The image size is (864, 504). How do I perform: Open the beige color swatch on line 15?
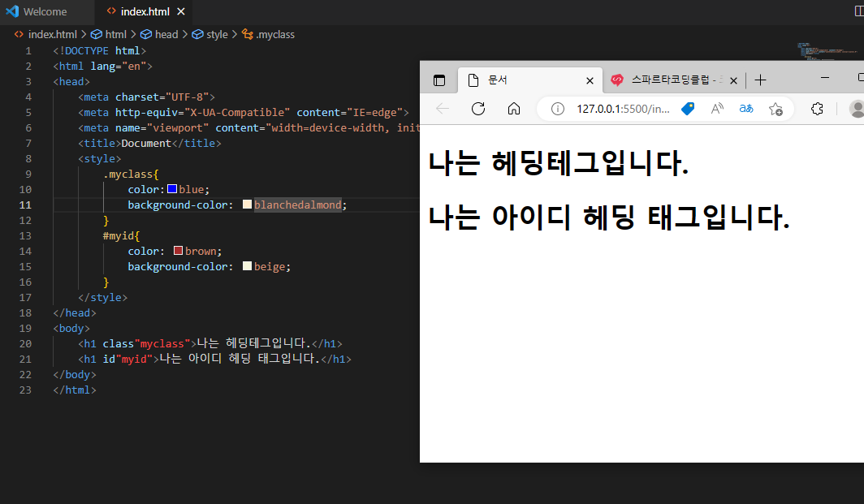[248, 266]
